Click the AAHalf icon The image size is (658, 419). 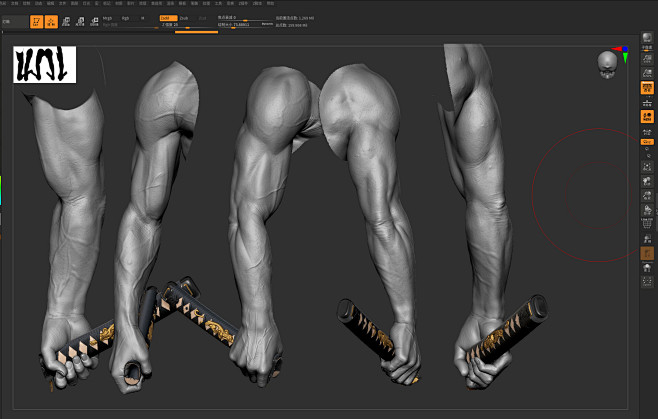coord(648,73)
